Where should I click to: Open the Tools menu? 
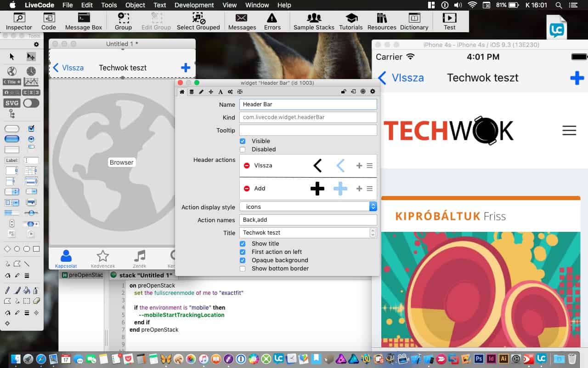109,5
